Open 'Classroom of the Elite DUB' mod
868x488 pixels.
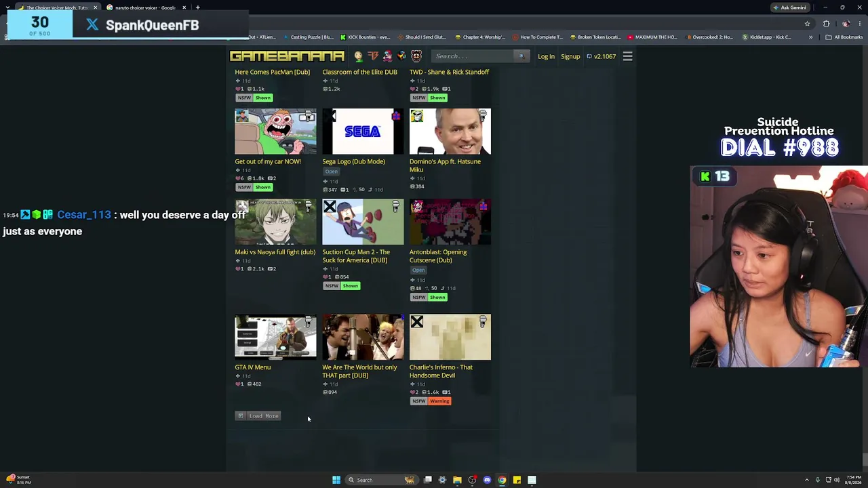pos(359,72)
